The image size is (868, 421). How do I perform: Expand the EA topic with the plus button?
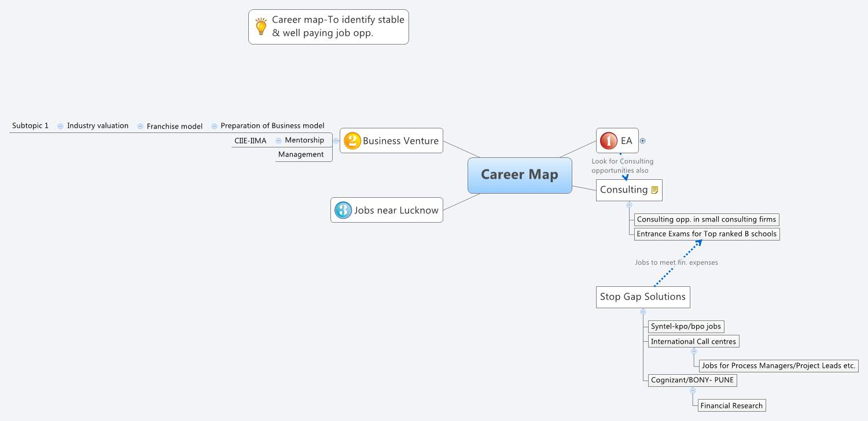[x=642, y=141]
